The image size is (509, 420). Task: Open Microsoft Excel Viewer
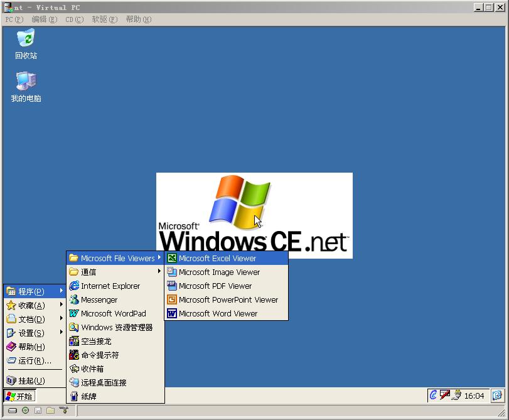[x=217, y=258]
